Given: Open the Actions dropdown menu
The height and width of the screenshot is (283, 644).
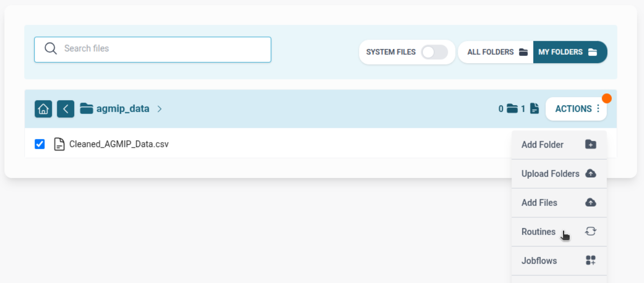Looking at the screenshot, I should point(576,109).
